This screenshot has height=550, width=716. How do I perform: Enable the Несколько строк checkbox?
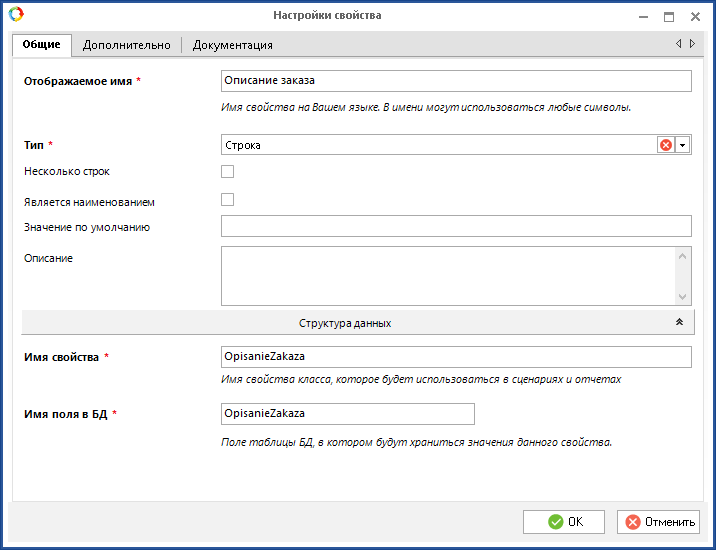[x=227, y=172]
